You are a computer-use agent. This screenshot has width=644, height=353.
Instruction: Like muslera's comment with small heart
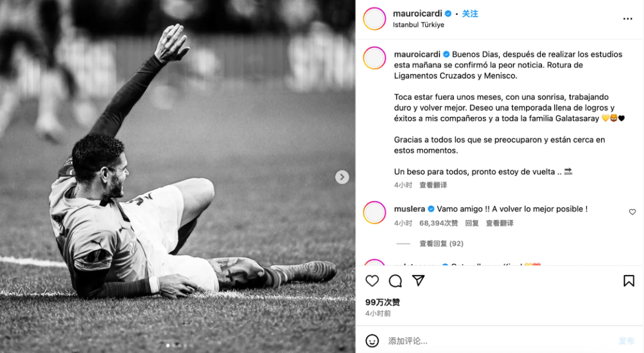point(633,212)
